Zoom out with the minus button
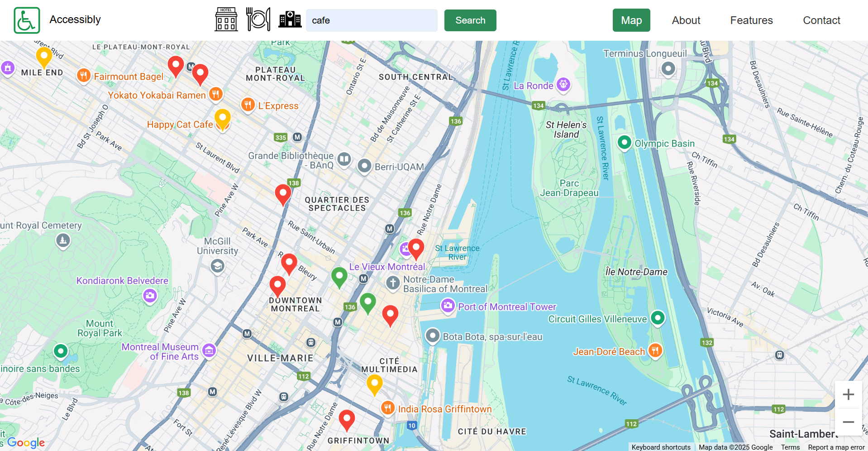The height and width of the screenshot is (451, 868). 848,422
